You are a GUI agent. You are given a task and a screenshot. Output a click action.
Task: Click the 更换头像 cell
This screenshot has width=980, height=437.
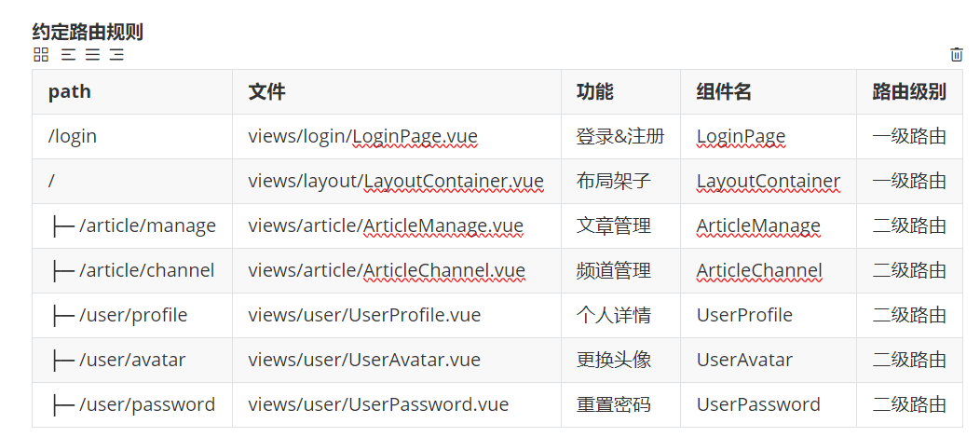point(620,360)
